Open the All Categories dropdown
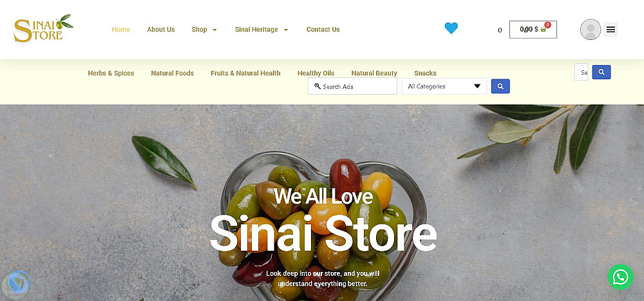644x301 pixels. (x=444, y=86)
